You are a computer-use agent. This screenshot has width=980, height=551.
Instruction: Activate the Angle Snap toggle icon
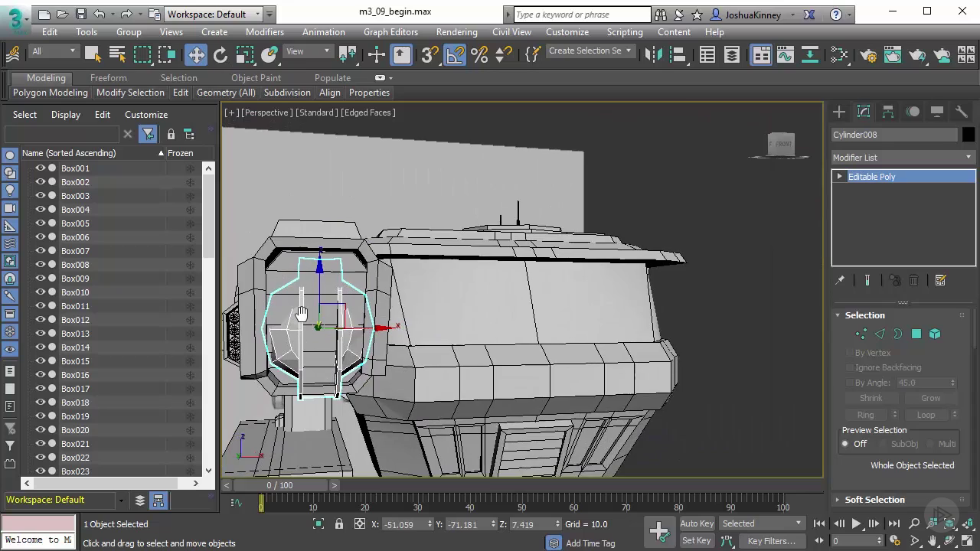455,54
